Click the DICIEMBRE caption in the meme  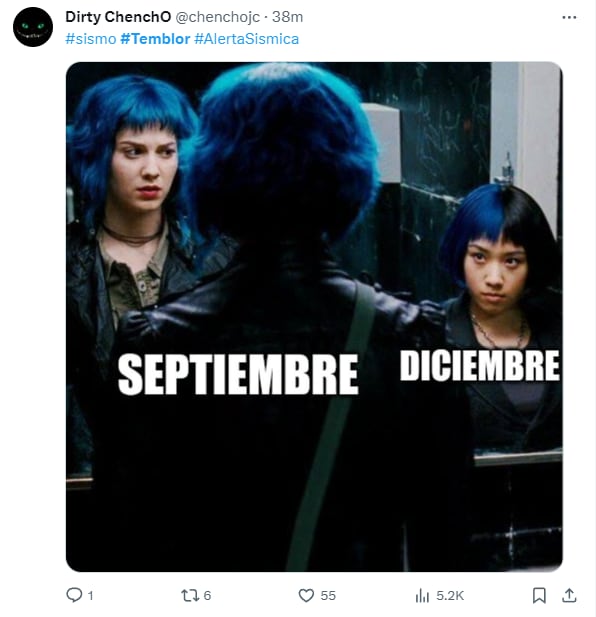[480, 366]
